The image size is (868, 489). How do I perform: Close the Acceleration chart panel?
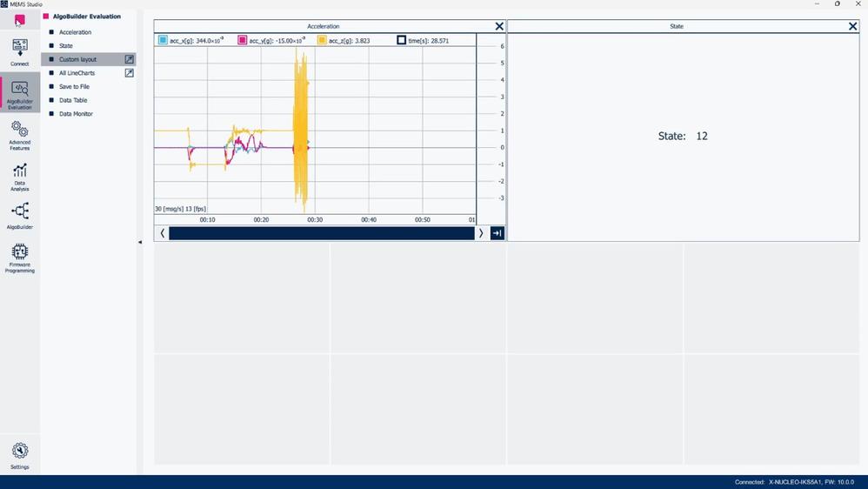click(499, 26)
